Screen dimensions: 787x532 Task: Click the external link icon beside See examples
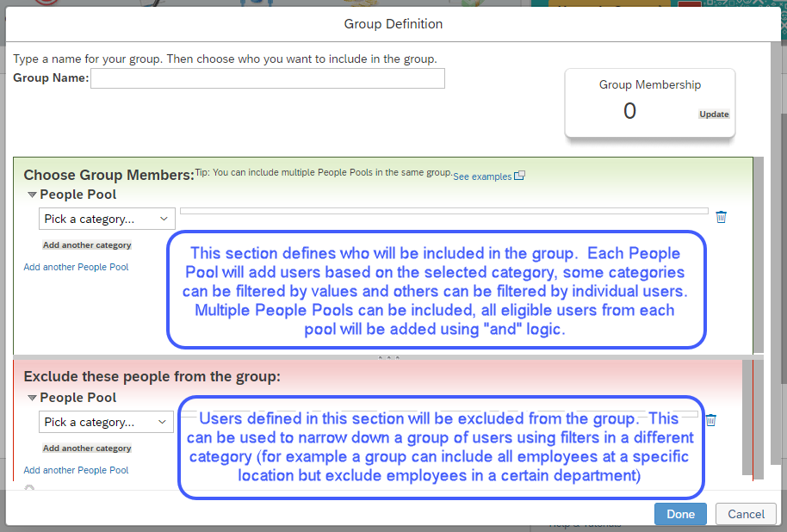519,175
